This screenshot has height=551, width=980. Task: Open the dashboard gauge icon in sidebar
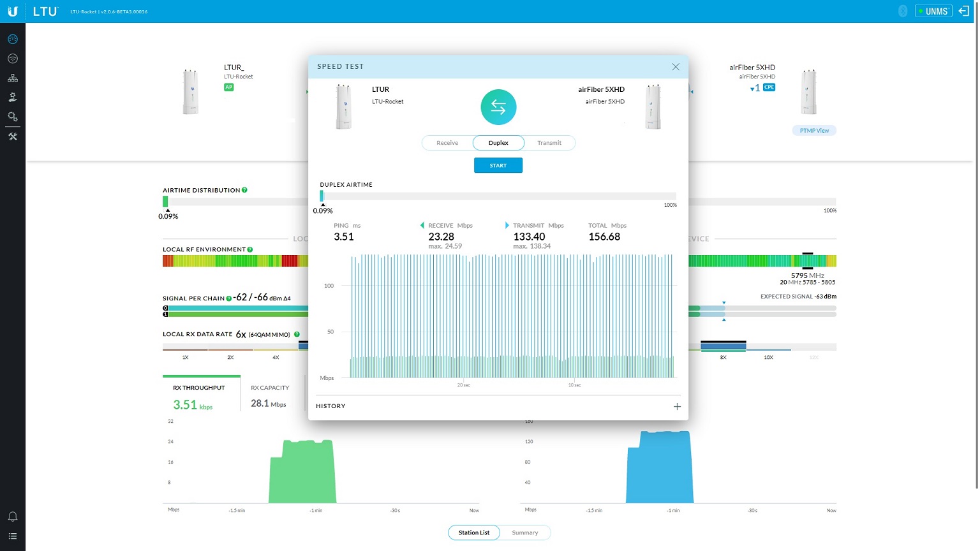click(12, 39)
